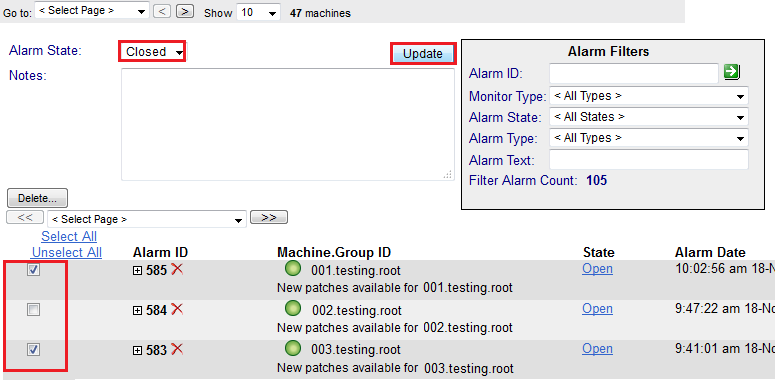Click the green arrow Alarm ID filter icon
Image resolution: width=775 pixels, height=380 pixels.
click(731, 72)
